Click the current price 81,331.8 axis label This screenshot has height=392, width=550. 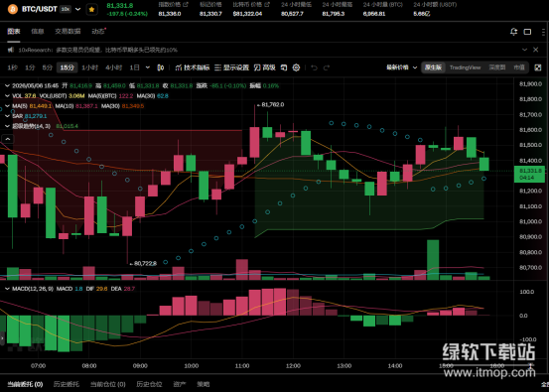coord(529,175)
